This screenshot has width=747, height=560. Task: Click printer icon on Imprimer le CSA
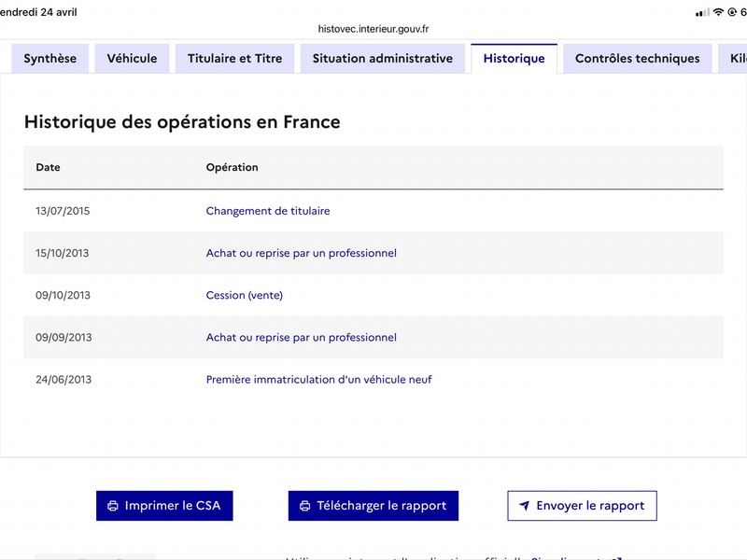113,506
